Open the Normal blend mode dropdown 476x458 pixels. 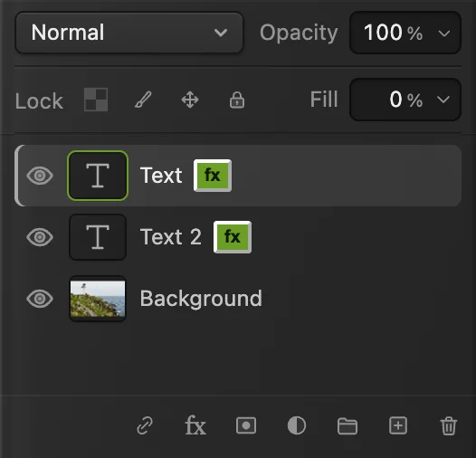129,33
